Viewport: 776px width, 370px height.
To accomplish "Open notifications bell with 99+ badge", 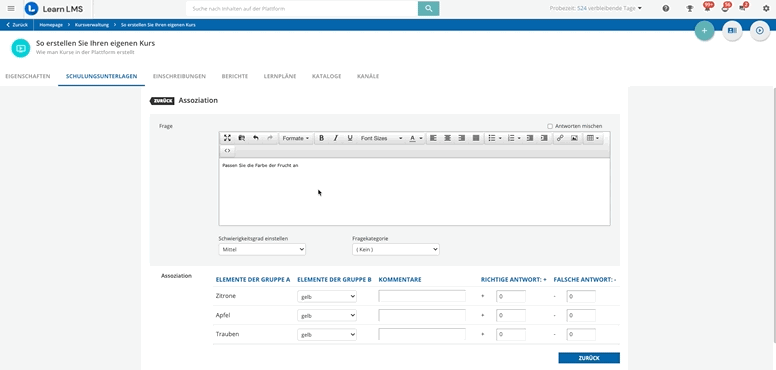I will pyautogui.click(x=708, y=7).
